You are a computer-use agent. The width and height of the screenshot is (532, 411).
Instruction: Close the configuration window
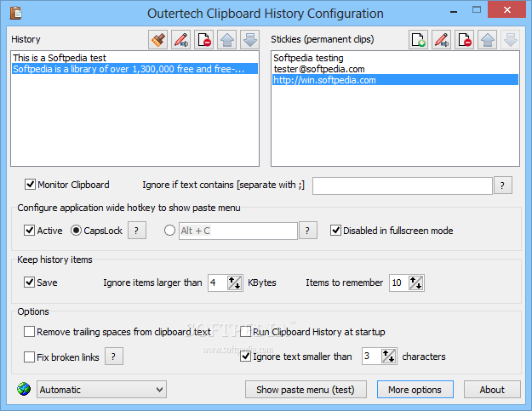click(x=507, y=10)
